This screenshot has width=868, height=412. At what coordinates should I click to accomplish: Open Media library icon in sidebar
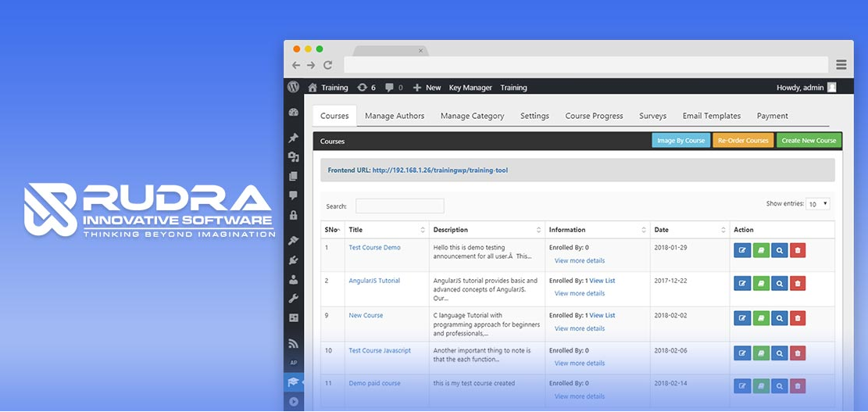[x=294, y=157]
